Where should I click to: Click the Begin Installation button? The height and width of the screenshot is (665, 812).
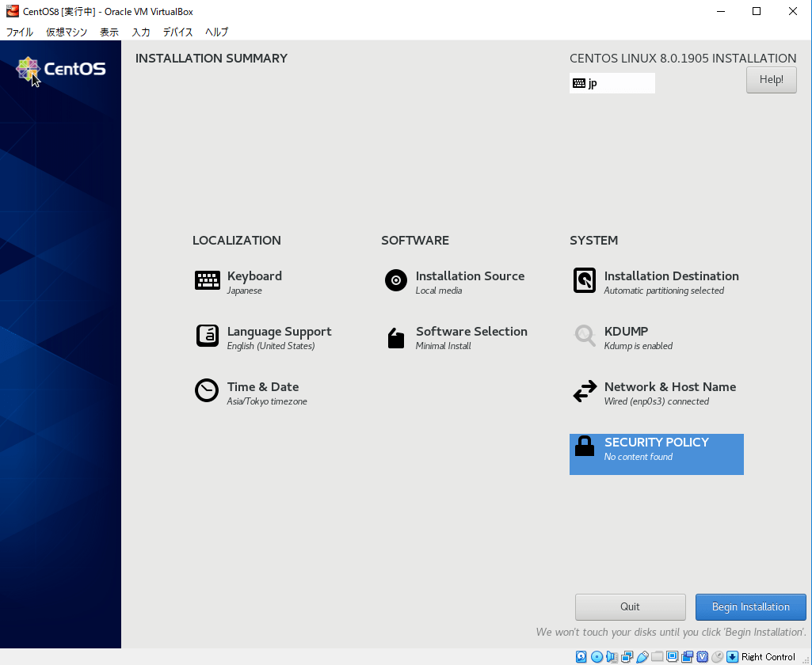click(x=750, y=606)
